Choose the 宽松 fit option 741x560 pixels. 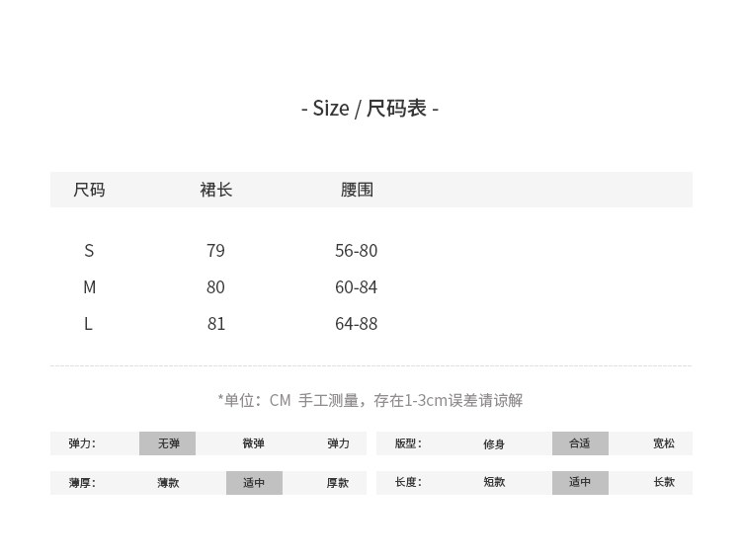(664, 444)
